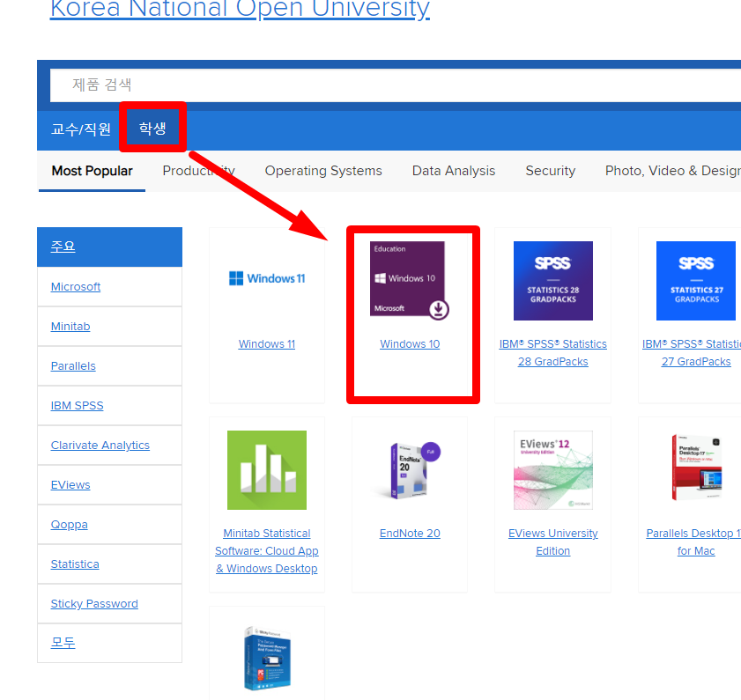Open the Windows 10 Education box image
This screenshot has width=741, height=700.
point(409,281)
